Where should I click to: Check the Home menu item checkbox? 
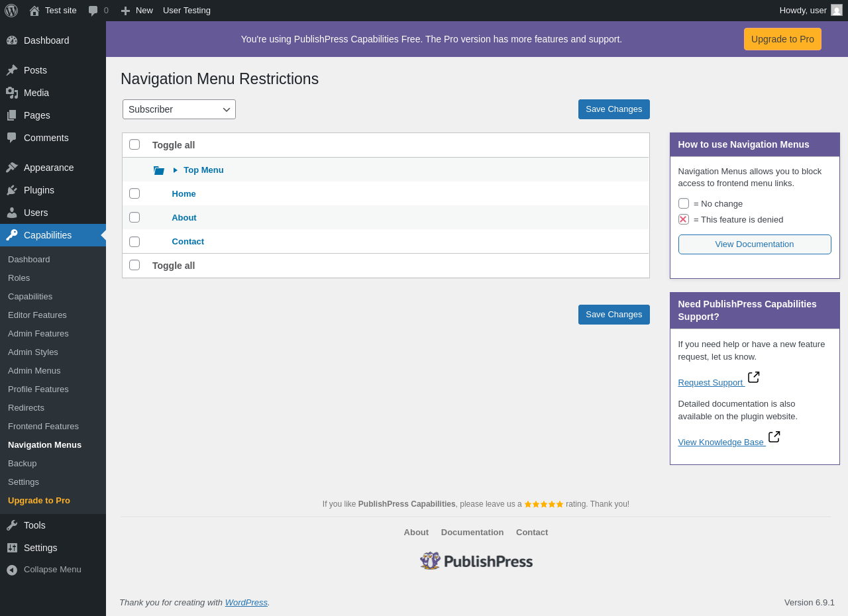coord(134,193)
